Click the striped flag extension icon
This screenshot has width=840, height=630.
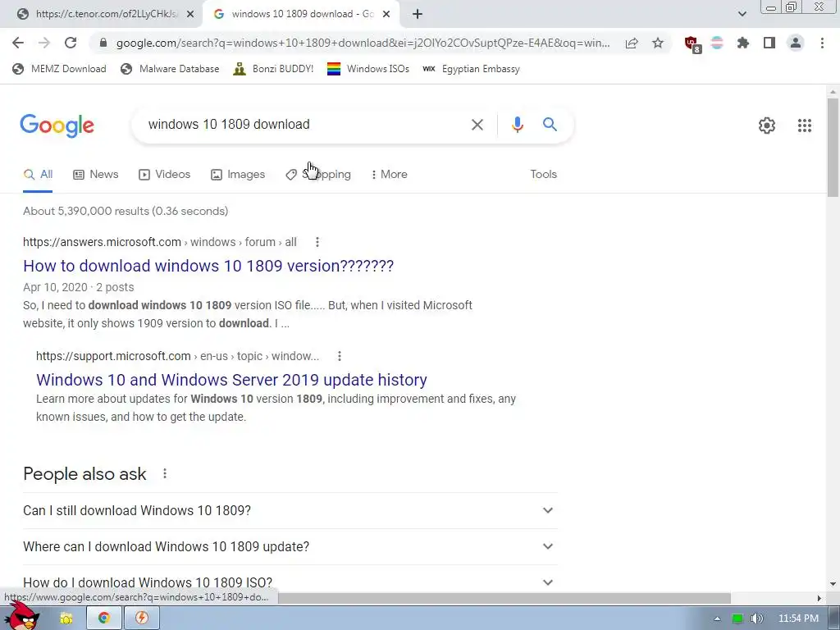(717, 43)
